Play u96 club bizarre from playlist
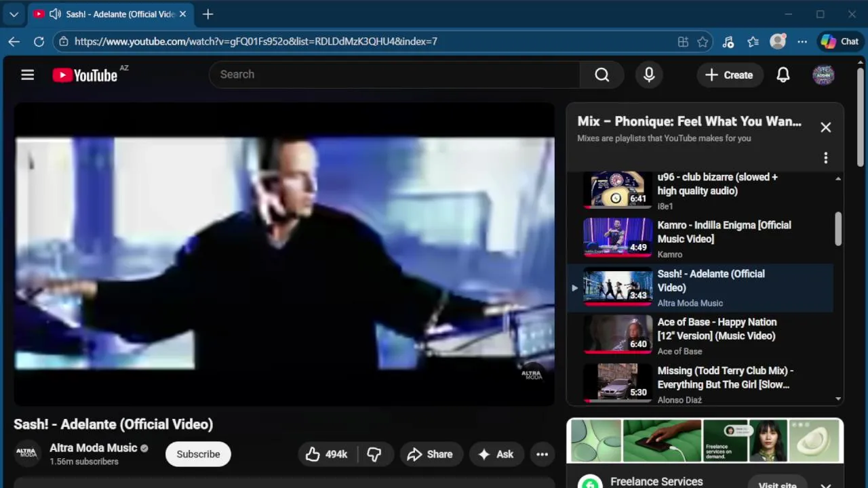 pos(700,191)
